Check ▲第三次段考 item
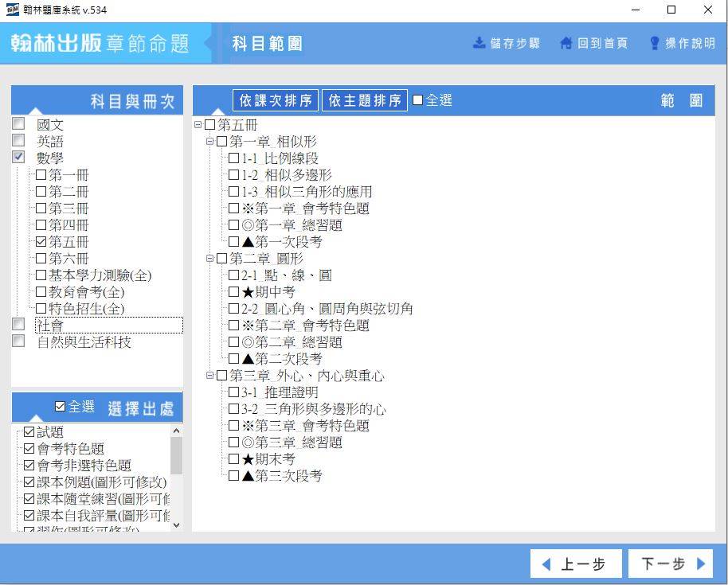The height and width of the screenshot is (585, 728). 233,475
